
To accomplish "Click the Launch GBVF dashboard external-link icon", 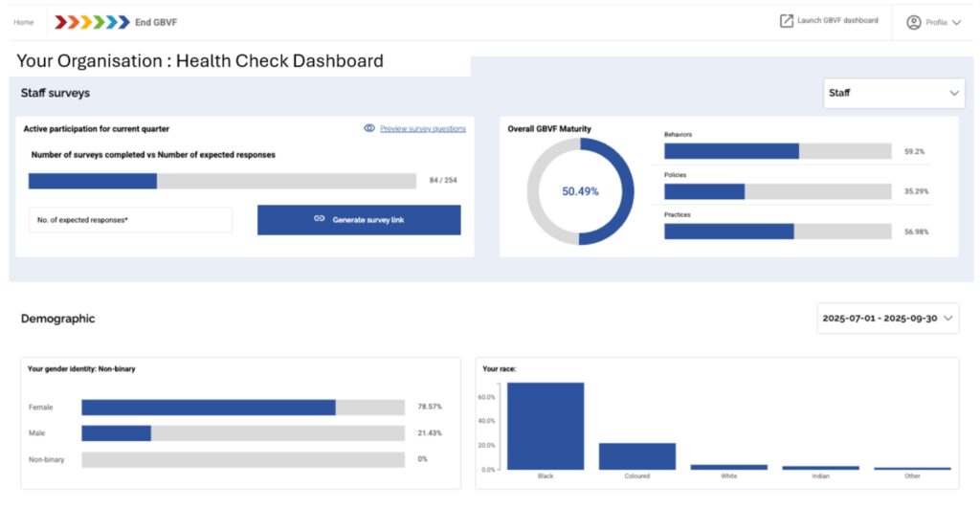I will (x=786, y=21).
